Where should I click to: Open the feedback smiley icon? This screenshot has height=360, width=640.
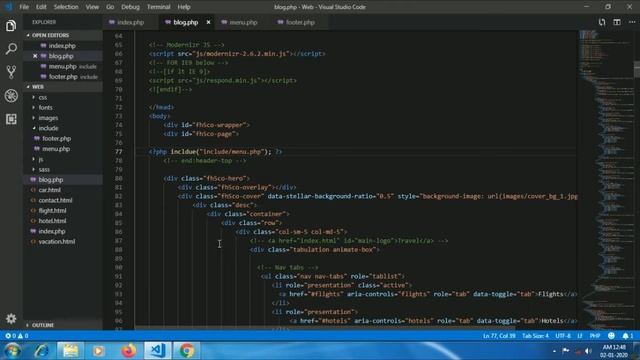click(x=611, y=336)
